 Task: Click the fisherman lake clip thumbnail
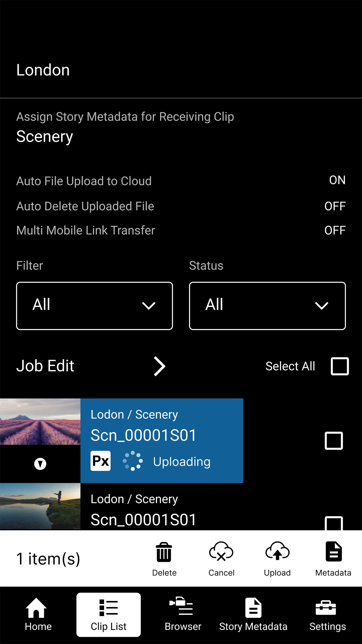(40, 506)
